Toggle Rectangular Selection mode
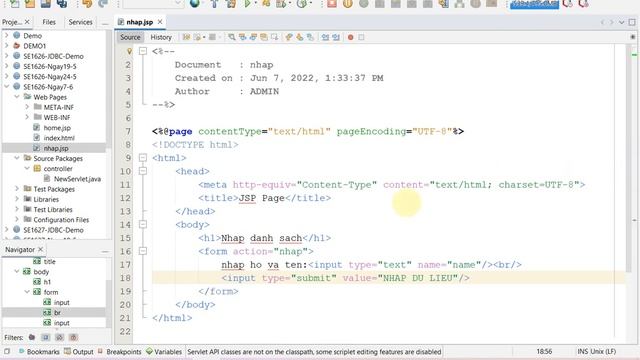 tap(274, 37)
